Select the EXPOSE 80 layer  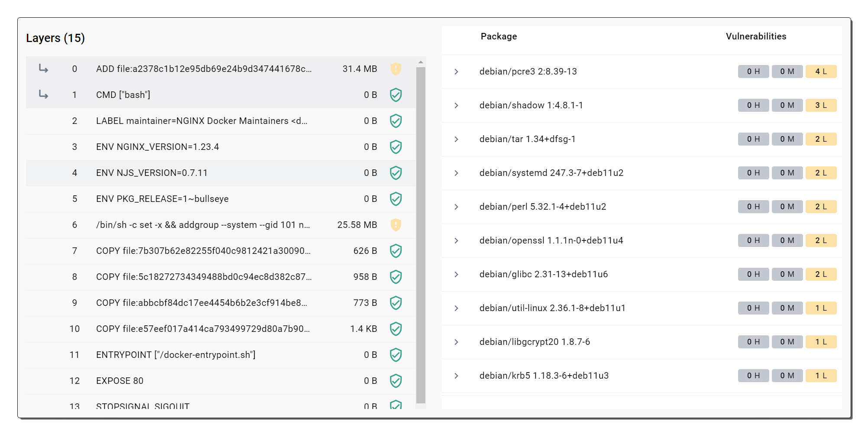221,381
